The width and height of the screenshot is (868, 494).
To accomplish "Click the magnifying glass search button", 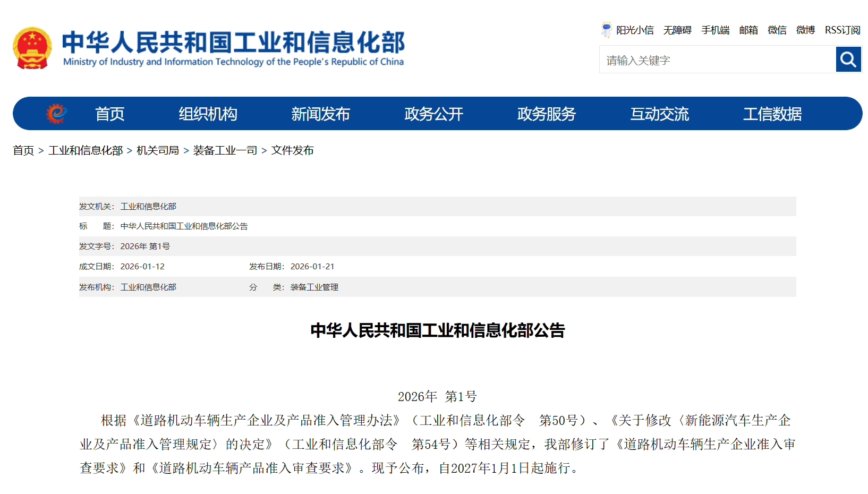I will [848, 59].
